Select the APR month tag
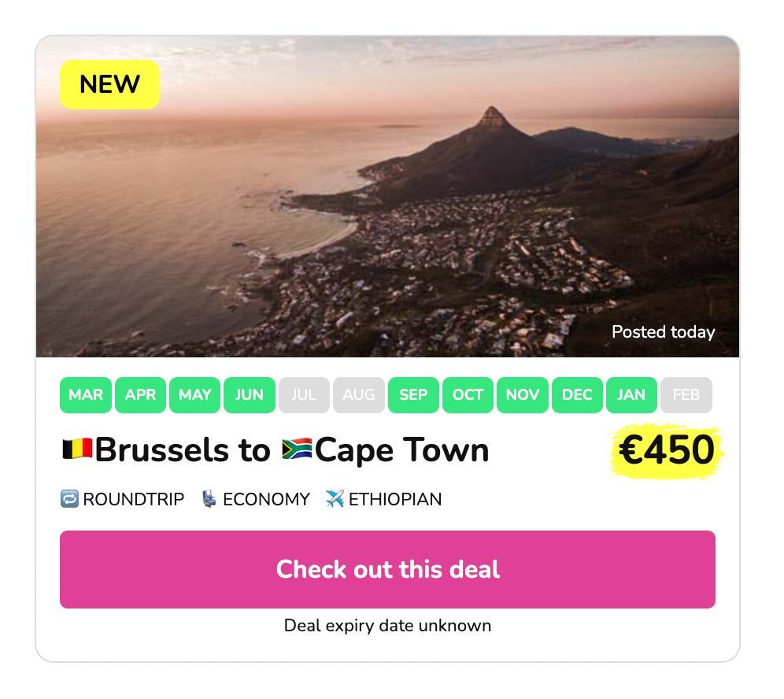The image size is (784, 699). pos(140,395)
